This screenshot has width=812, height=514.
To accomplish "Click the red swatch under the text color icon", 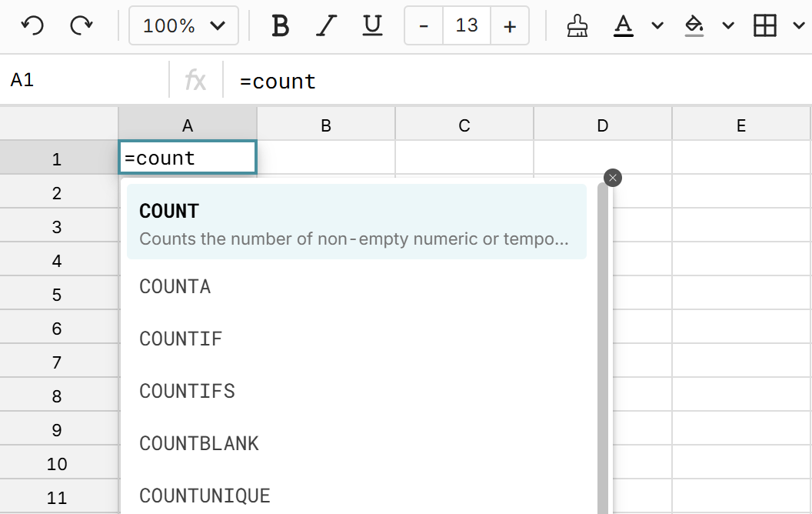I will [623, 34].
